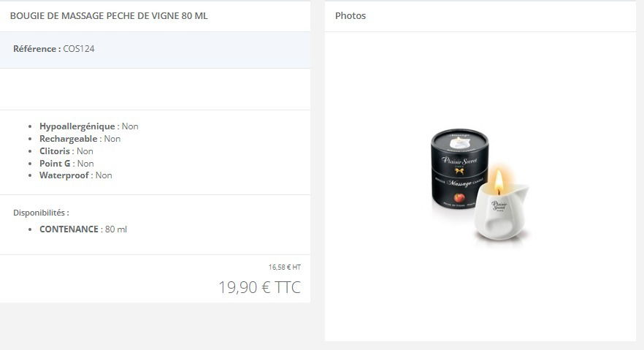Click the 19,90 € TTC price
The height and width of the screenshot is (350, 644).
260,287
